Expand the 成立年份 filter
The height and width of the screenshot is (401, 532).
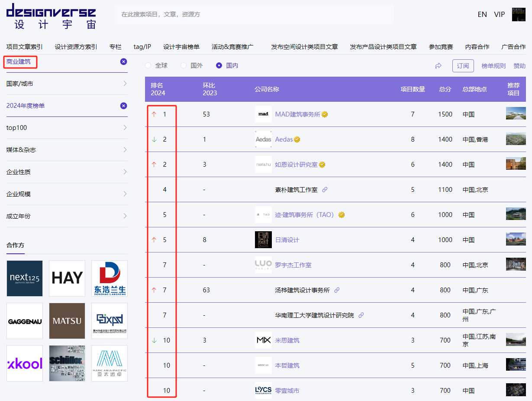pyautogui.click(x=67, y=216)
